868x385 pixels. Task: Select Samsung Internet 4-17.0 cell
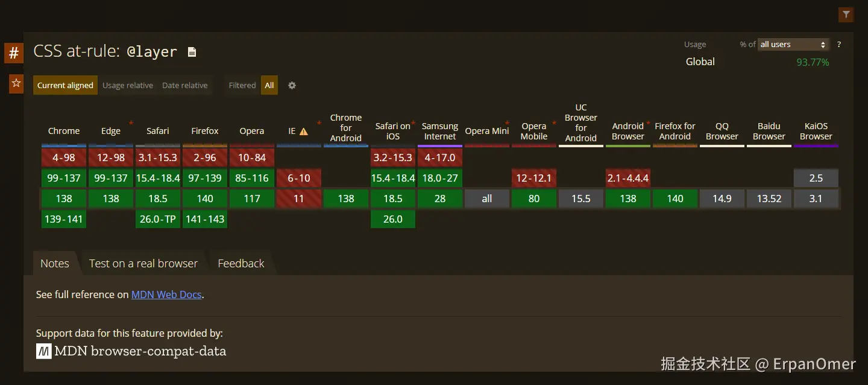(440, 157)
